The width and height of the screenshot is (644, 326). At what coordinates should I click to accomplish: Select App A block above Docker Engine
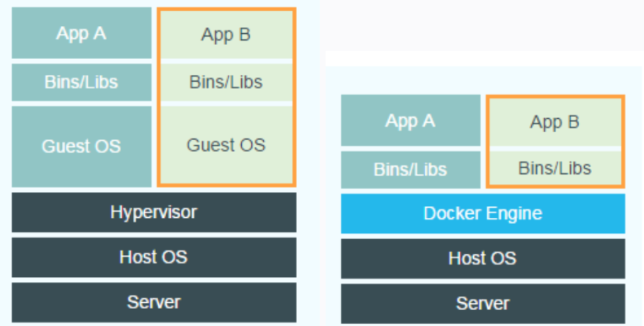click(x=410, y=120)
